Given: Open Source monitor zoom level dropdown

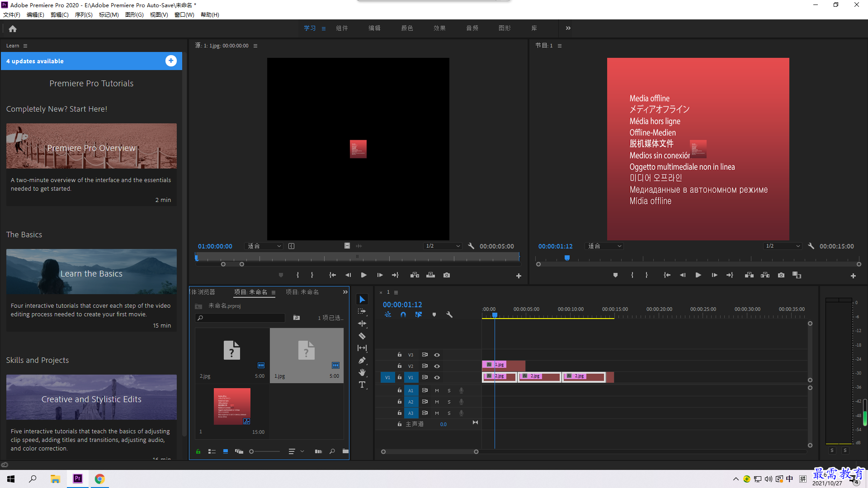Looking at the screenshot, I should point(264,246).
